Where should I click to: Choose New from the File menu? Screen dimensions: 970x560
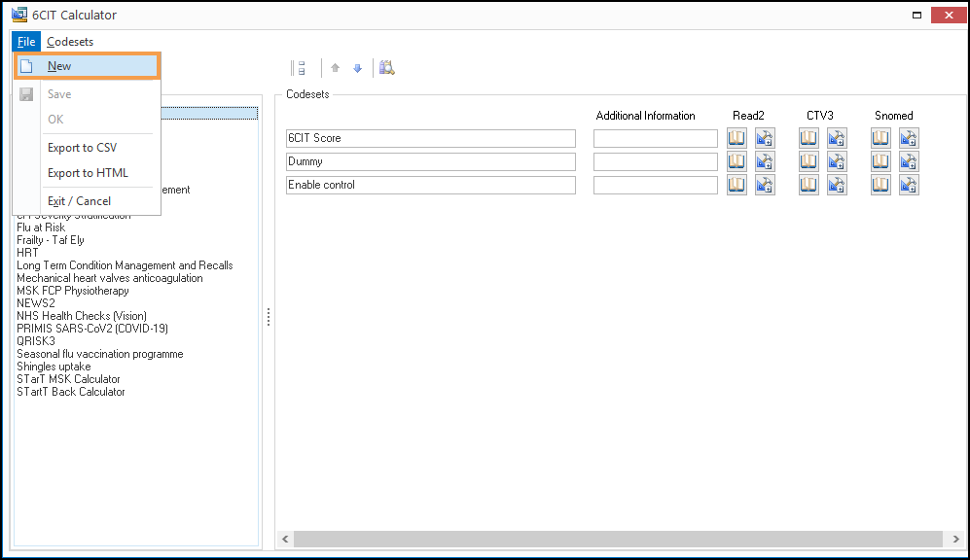tap(59, 66)
